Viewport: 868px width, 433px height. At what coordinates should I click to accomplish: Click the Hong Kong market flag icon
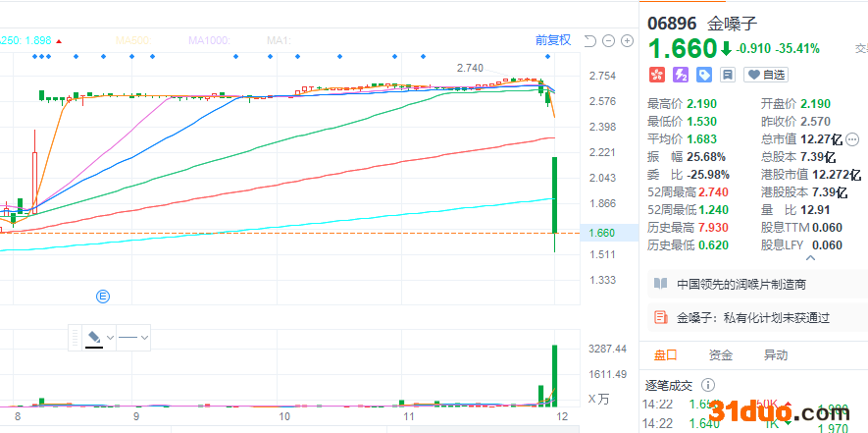tap(656, 74)
